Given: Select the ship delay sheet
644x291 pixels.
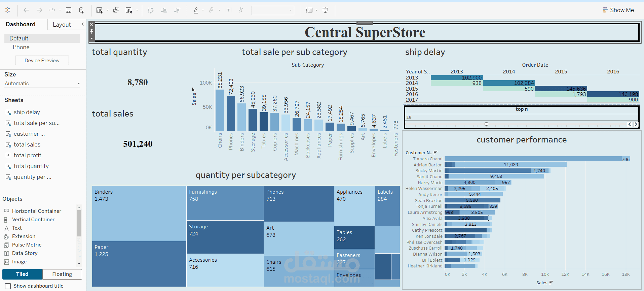Looking at the screenshot, I should pos(27,112).
